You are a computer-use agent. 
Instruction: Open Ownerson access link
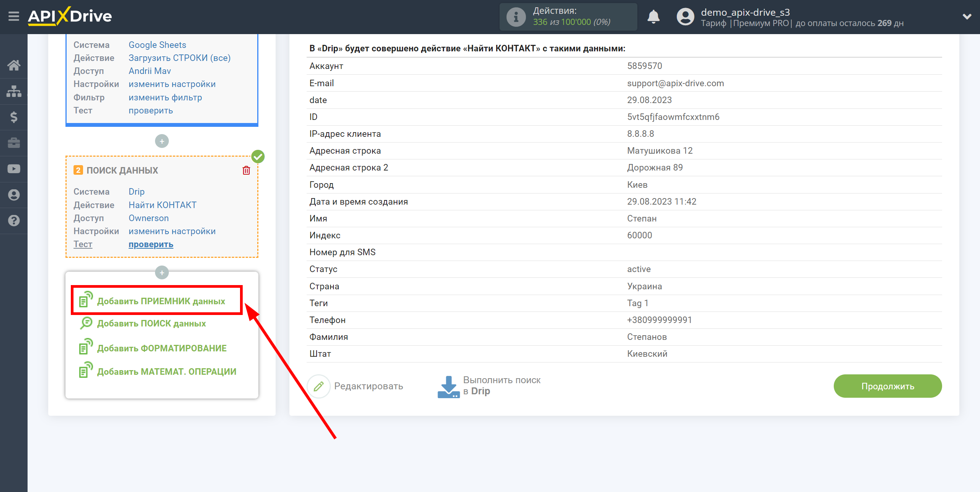(149, 218)
